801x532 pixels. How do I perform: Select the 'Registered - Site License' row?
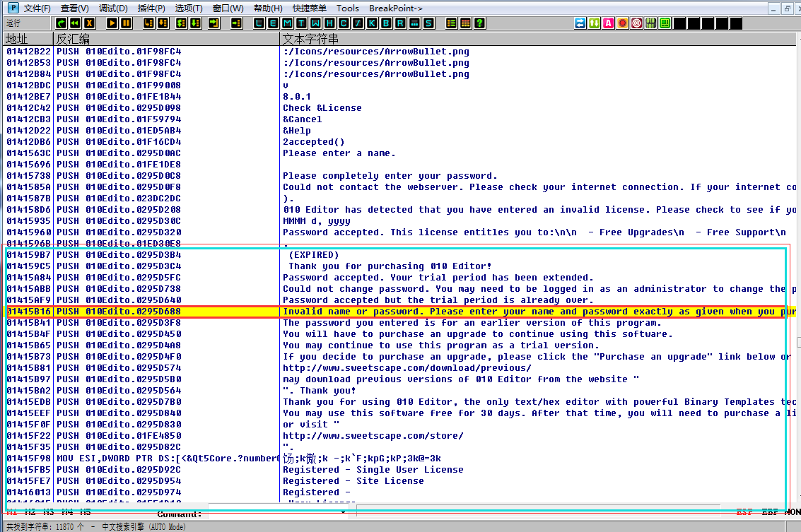pyautogui.click(x=400, y=481)
